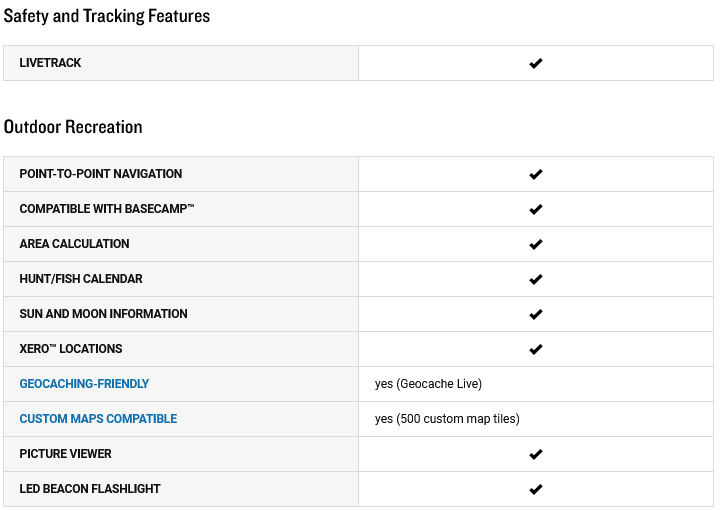The height and width of the screenshot is (510, 720).
Task: Click the LiveTrack checkmark icon
Action: [x=535, y=63]
